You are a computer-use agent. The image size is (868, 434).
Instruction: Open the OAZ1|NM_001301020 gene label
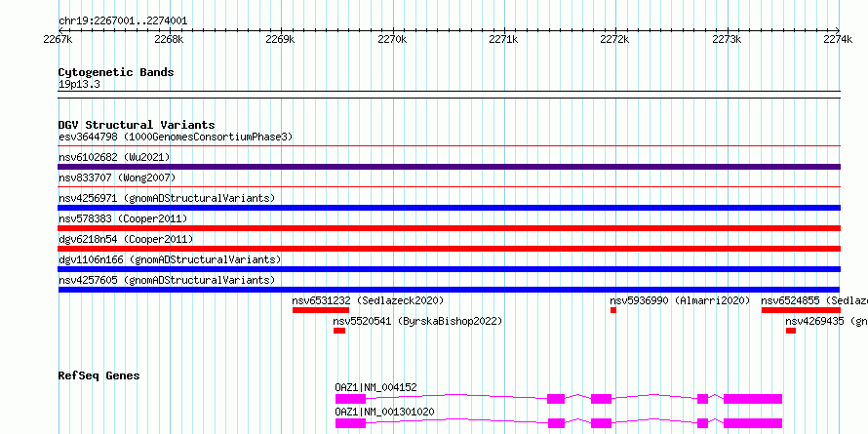click(384, 412)
